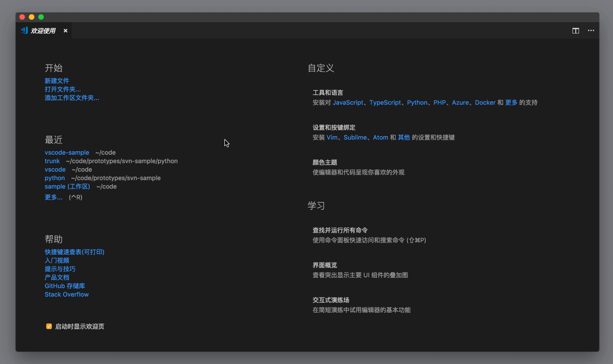Click 更多 link in 工具和语言
The image size is (613, 364).
[x=511, y=102]
